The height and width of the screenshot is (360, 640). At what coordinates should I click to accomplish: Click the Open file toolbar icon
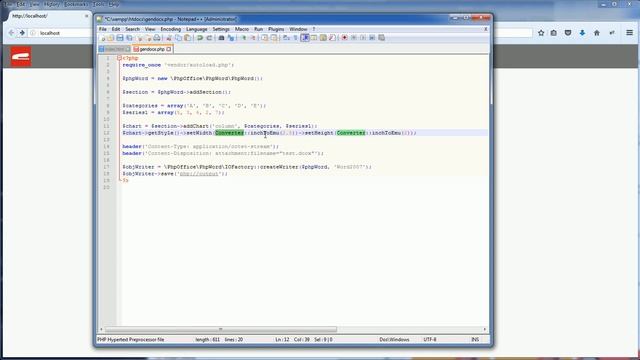pyautogui.click(x=111, y=38)
